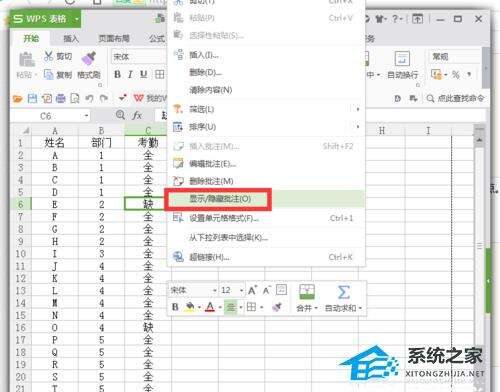Screen dimensions: 500x392
Task: Choose 插入(I) in the context menu
Action: [266, 55]
